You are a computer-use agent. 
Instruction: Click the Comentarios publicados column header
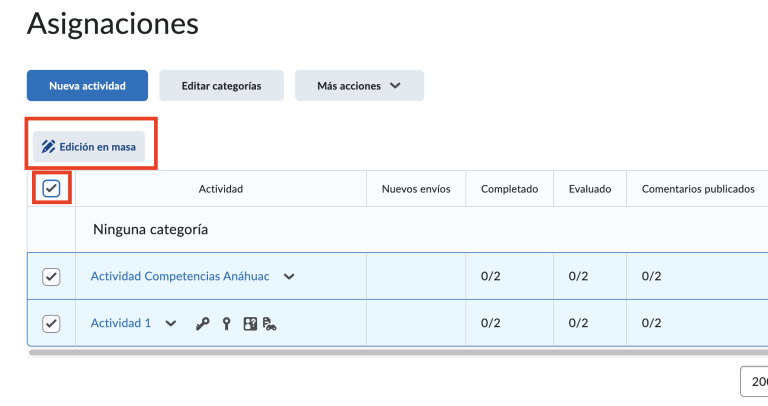(698, 188)
